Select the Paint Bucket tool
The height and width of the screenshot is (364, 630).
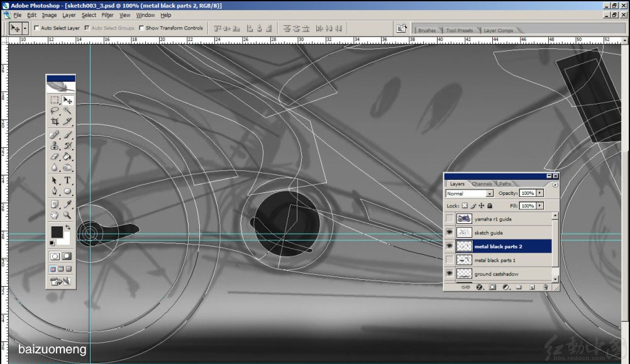click(x=67, y=157)
